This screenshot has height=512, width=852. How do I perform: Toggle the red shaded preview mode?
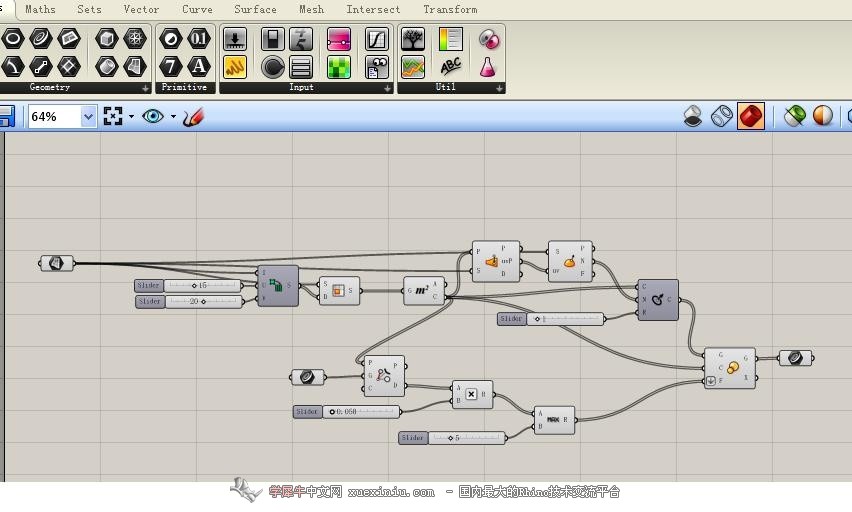[x=751, y=116]
